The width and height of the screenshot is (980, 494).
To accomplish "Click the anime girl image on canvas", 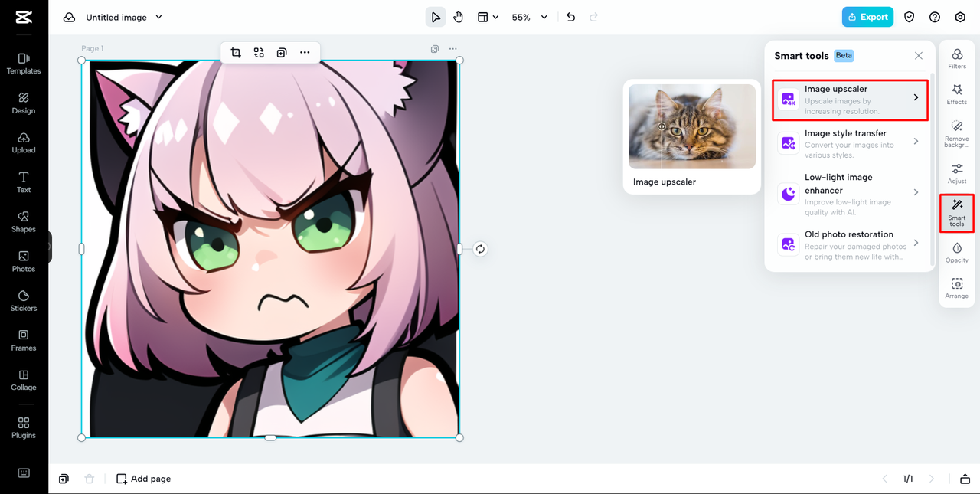I will pos(270,249).
